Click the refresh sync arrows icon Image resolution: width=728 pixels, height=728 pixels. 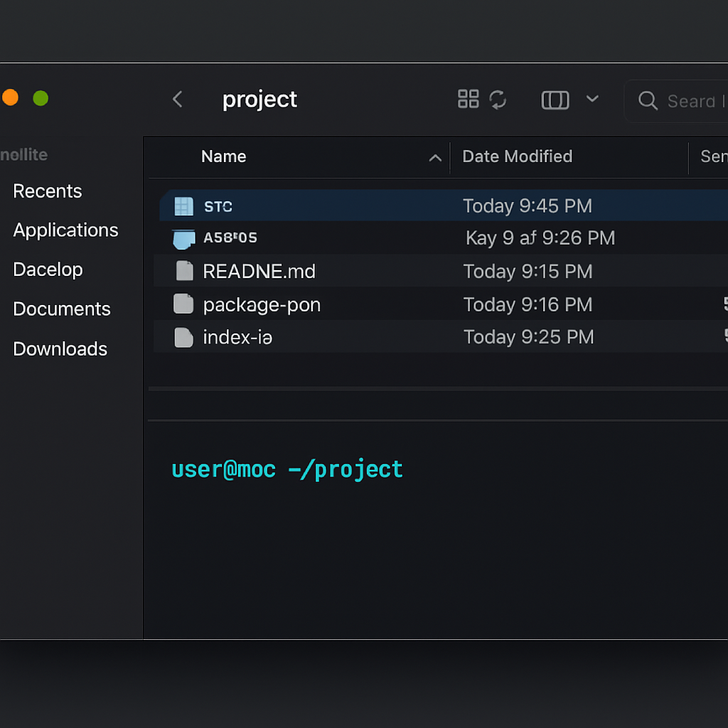498,100
